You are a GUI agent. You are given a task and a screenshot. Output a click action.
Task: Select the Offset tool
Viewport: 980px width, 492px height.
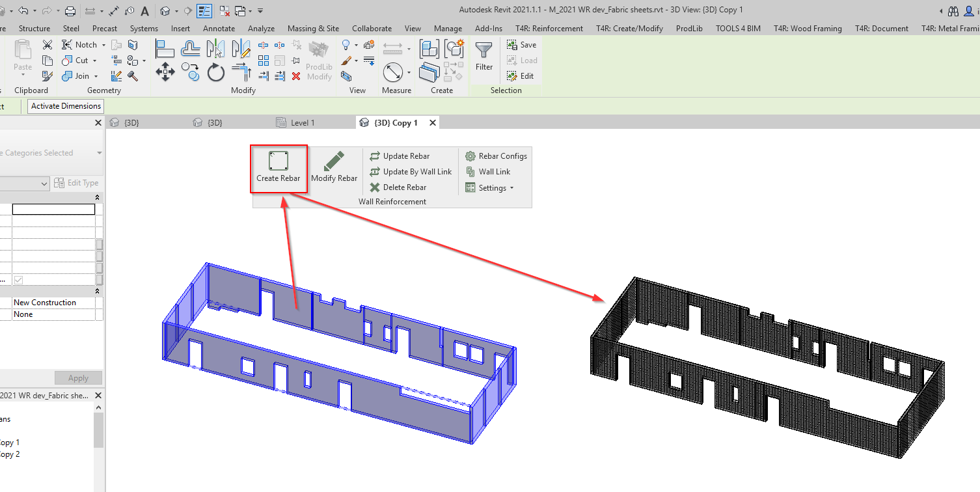pyautogui.click(x=191, y=49)
